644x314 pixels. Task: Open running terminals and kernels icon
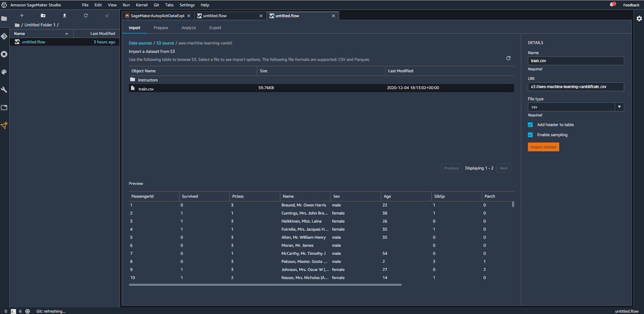[x=4, y=54]
